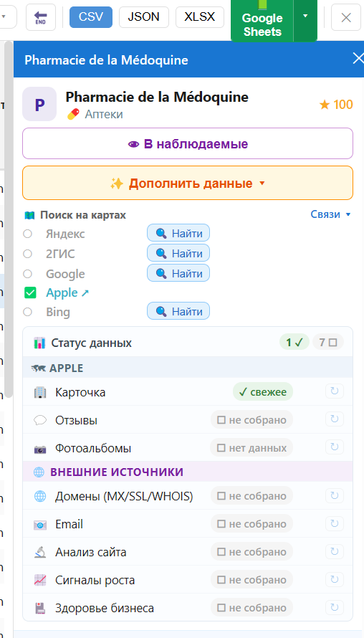Refresh the Сигналы роста row
The width and height of the screenshot is (364, 638).
335,579
